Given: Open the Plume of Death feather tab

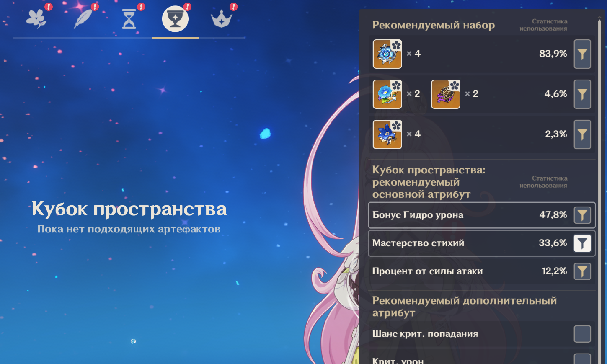Looking at the screenshot, I should 83,19.
